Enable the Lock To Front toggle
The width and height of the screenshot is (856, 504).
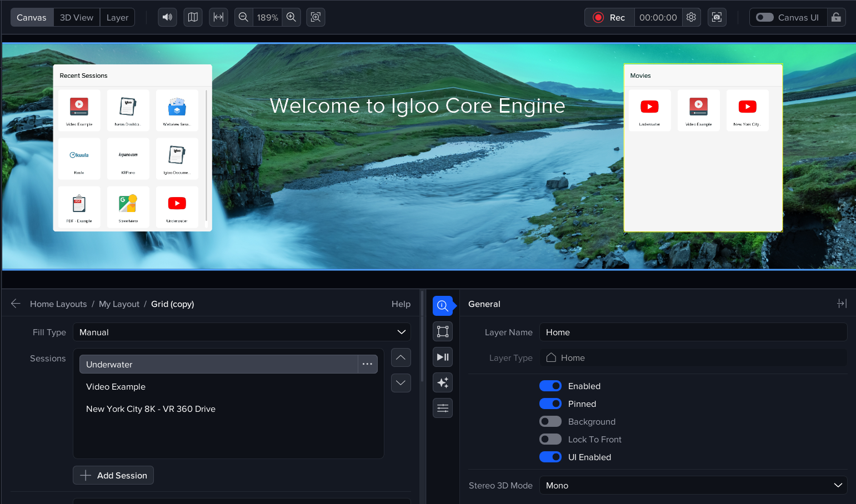(550, 439)
